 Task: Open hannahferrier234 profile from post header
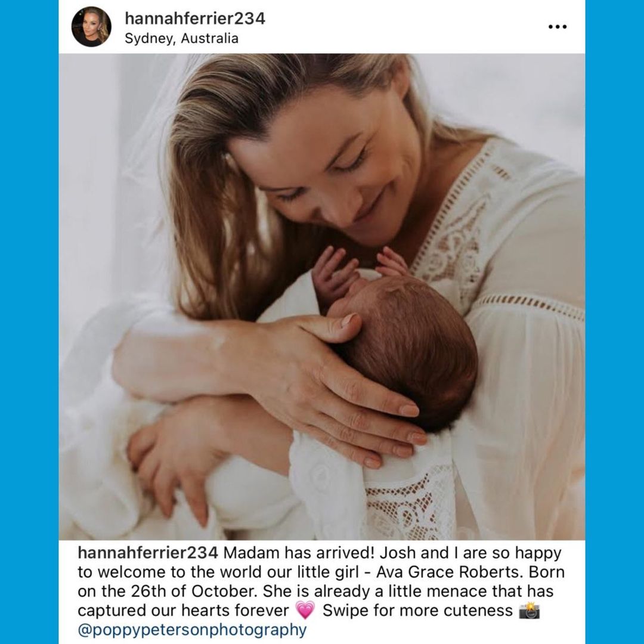(x=194, y=18)
